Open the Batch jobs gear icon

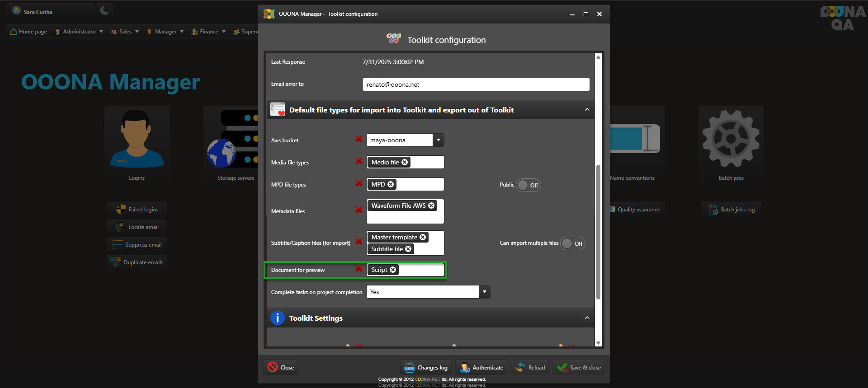pyautogui.click(x=731, y=139)
